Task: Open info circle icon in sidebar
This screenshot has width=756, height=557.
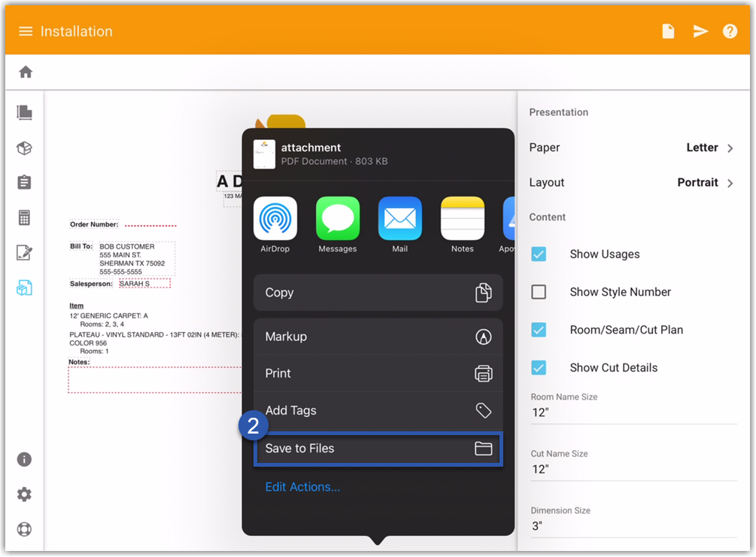Action: pyautogui.click(x=24, y=459)
